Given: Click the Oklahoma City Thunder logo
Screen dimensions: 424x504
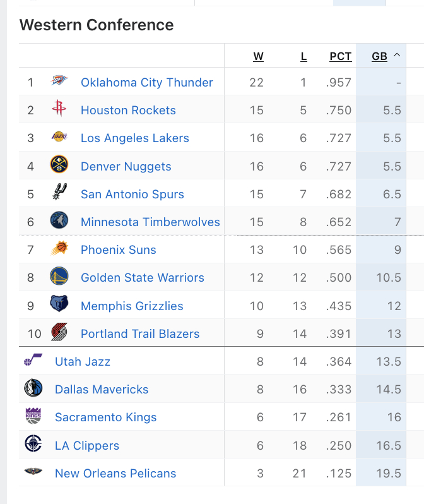Looking at the screenshot, I should (59, 80).
